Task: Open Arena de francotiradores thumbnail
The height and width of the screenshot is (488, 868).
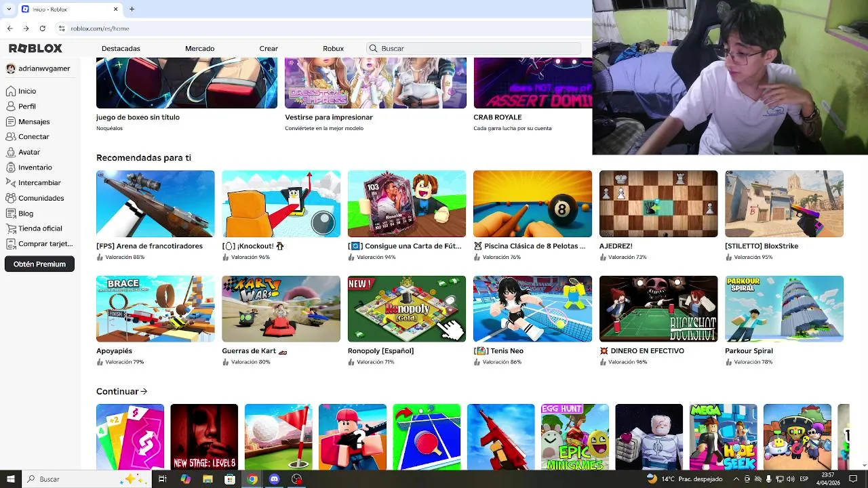Action: [x=155, y=203]
